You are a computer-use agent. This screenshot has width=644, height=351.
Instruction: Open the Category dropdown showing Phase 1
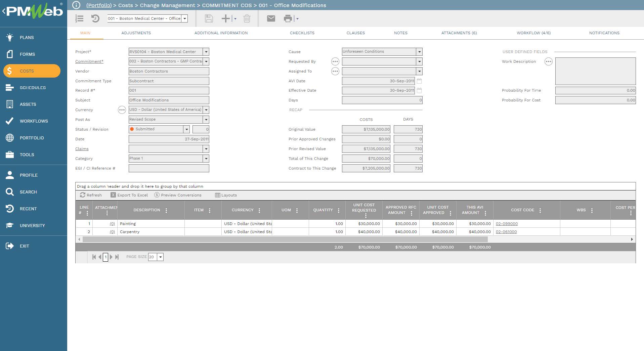click(x=206, y=159)
